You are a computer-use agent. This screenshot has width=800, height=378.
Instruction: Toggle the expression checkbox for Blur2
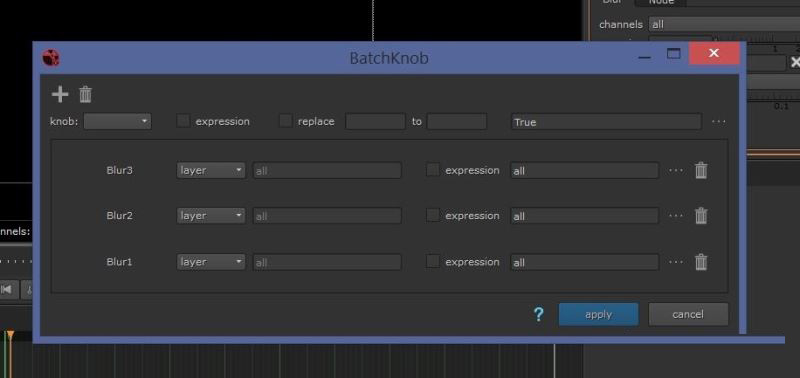tap(433, 215)
